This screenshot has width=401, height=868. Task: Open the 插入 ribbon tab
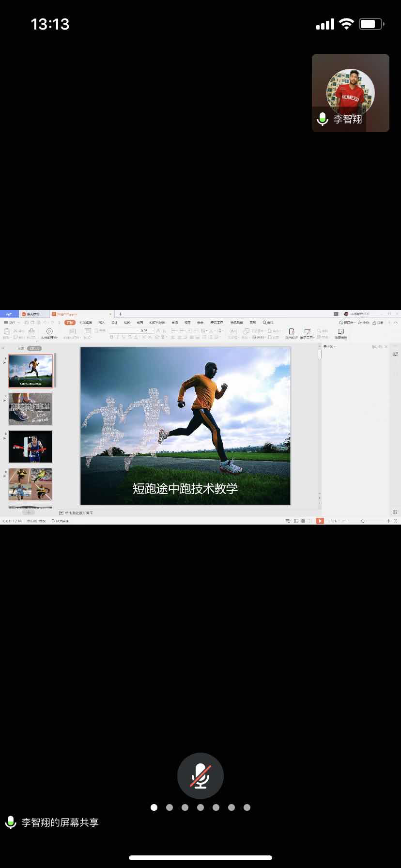[101, 323]
